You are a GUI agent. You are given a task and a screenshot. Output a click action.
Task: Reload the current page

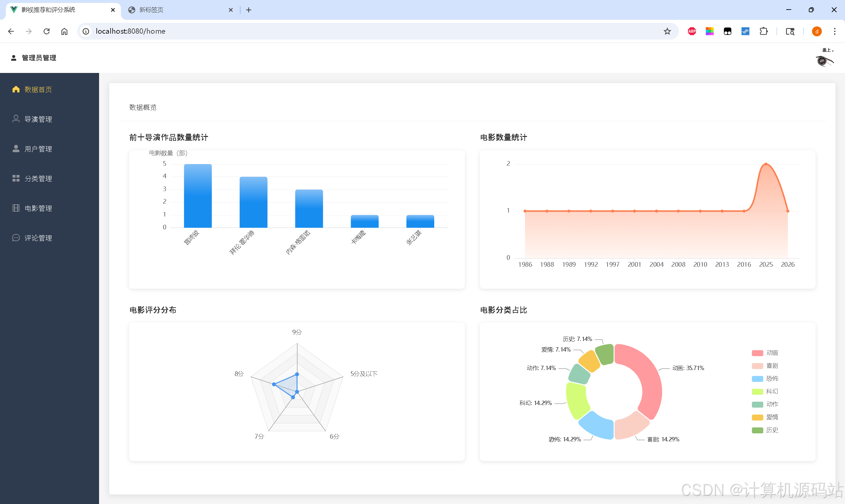pyautogui.click(x=47, y=31)
